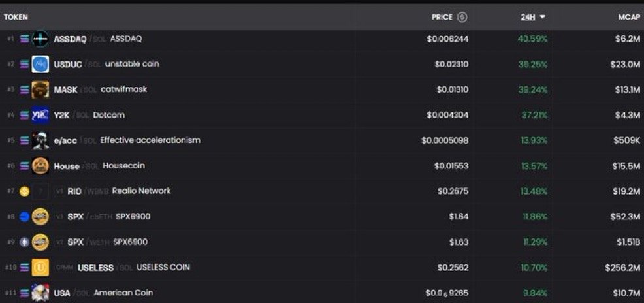
Task: Click the Ethereum chain icon on SPX row nine
Action: point(25,242)
